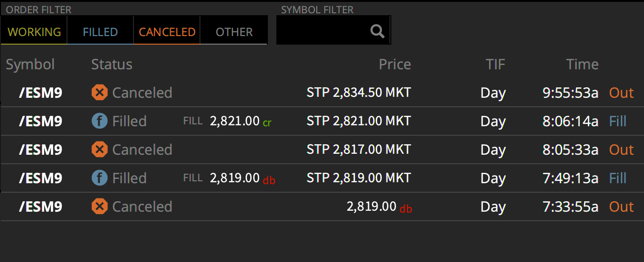Click the Fill link at 8:06:14a

coord(618,121)
